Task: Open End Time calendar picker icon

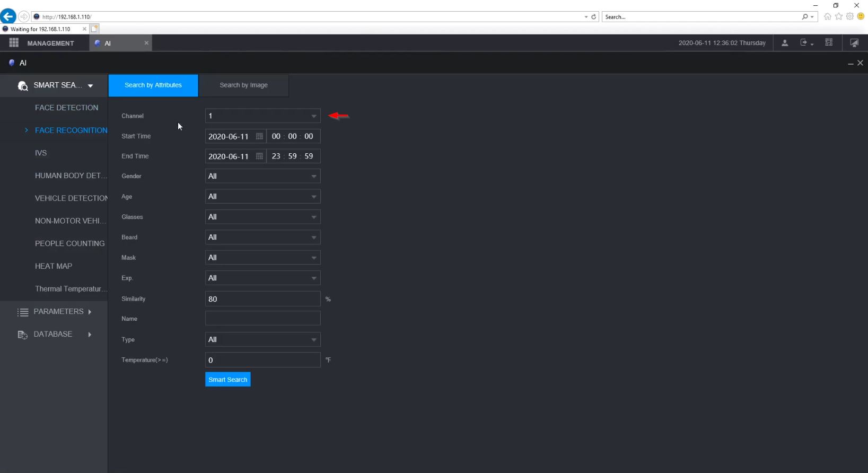Action: pos(259,156)
